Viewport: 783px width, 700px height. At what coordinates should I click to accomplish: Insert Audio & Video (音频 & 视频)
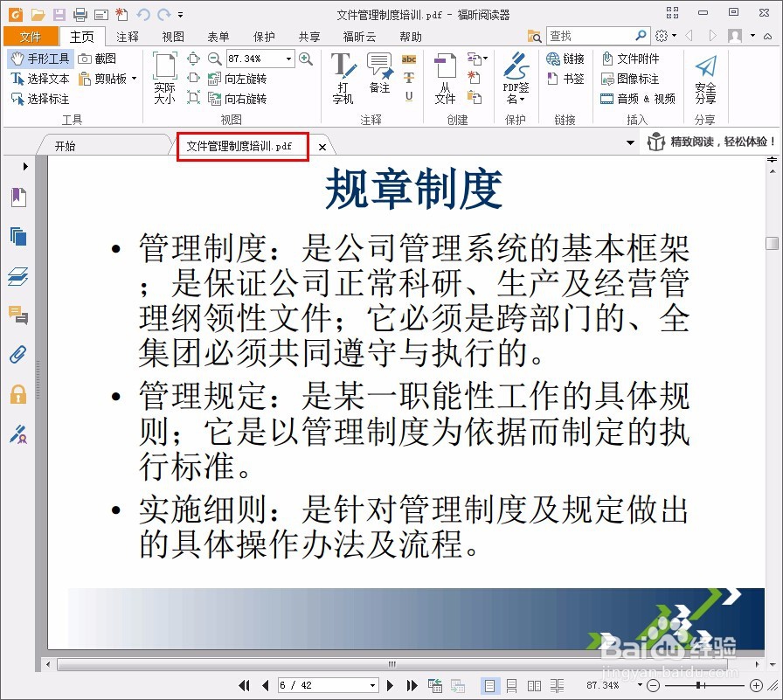click(x=638, y=99)
